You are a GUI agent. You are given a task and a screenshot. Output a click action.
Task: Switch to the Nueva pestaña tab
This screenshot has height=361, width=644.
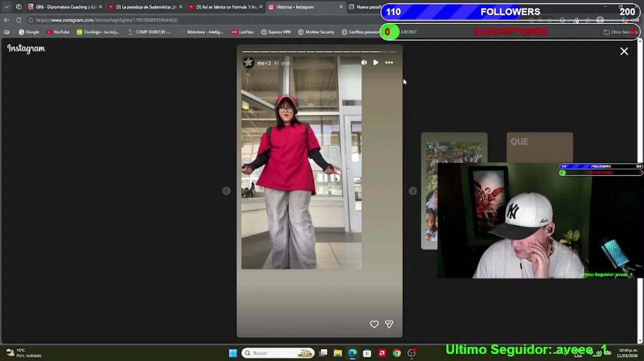point(365,7)
